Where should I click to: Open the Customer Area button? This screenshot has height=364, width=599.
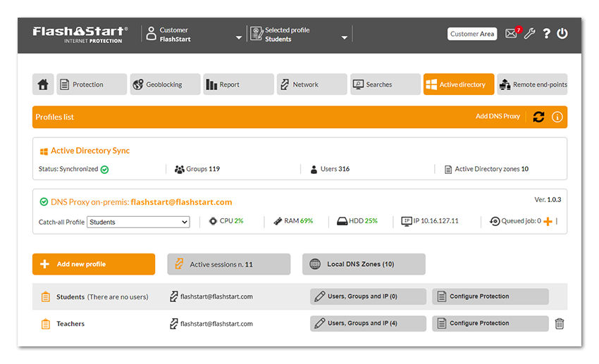472,34
